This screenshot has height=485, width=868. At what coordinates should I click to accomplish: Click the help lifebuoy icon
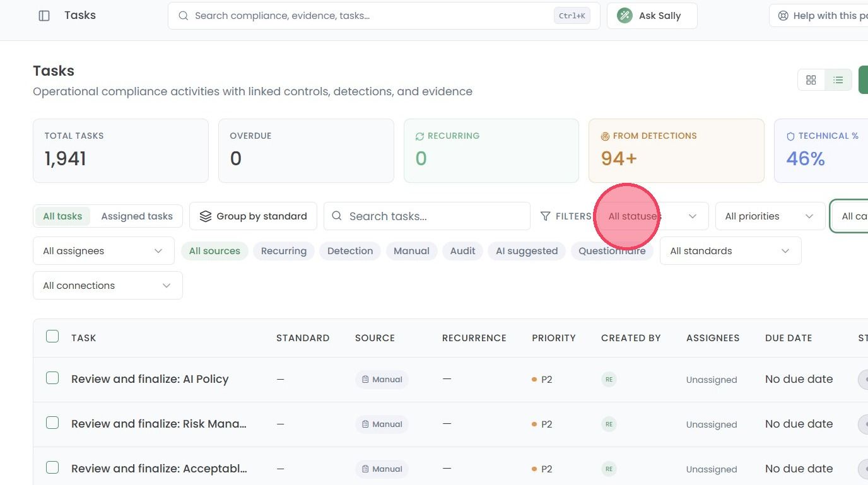pos(783,16)
